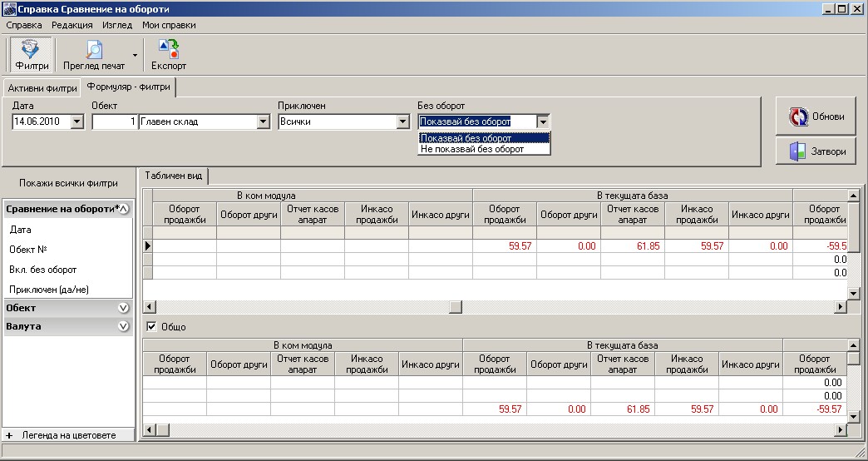Click 61.85 cell in top table
Image resolution: width=868 pixels, height=461 pixels.
click(632, 245)
